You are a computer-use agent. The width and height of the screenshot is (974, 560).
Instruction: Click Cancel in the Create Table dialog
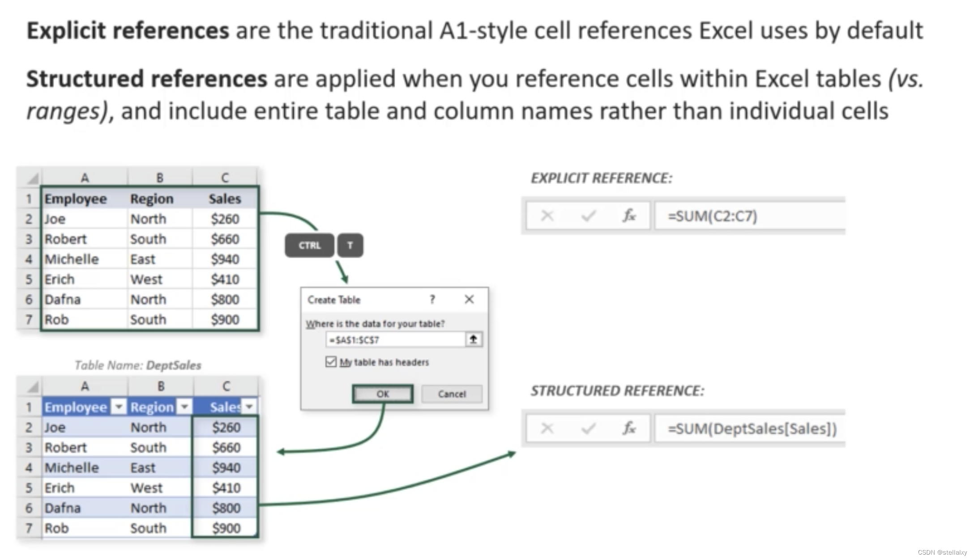click(x=451, y=394)
